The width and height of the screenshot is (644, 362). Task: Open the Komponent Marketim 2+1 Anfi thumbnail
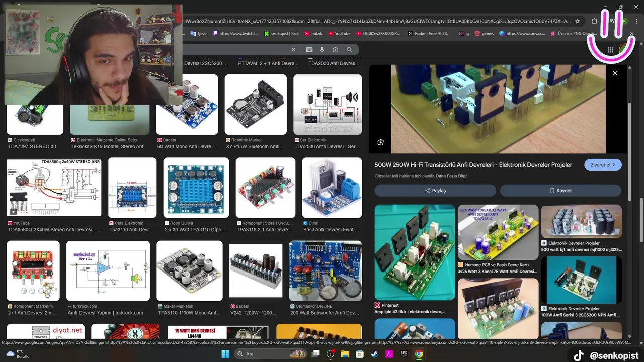coord(33,271)
